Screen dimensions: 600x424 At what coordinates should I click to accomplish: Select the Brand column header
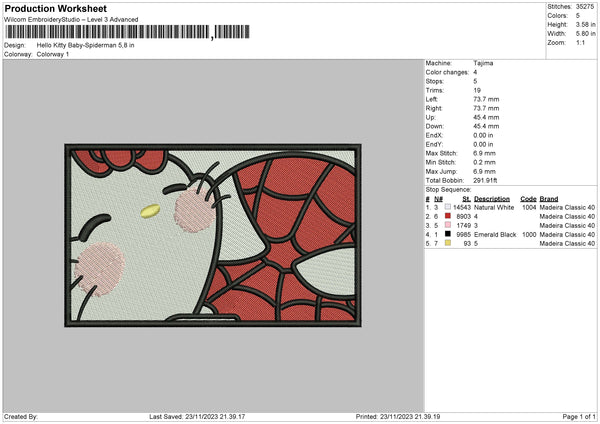(549, 198)
